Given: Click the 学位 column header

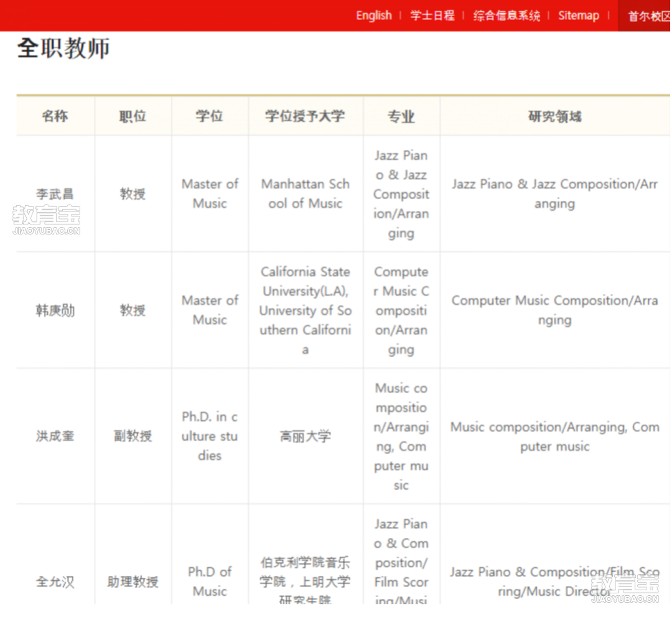Looking at the screenshot, I should (210, 116).
